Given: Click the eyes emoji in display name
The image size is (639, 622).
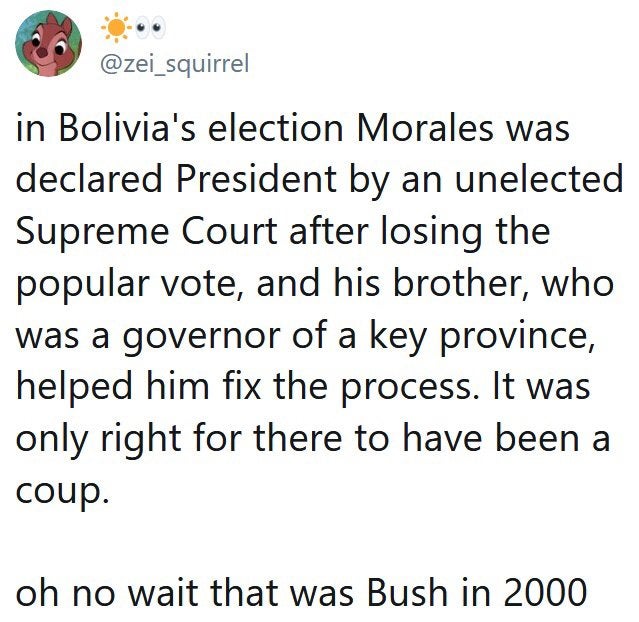Looking at the screenshot, I should point(150,27).
